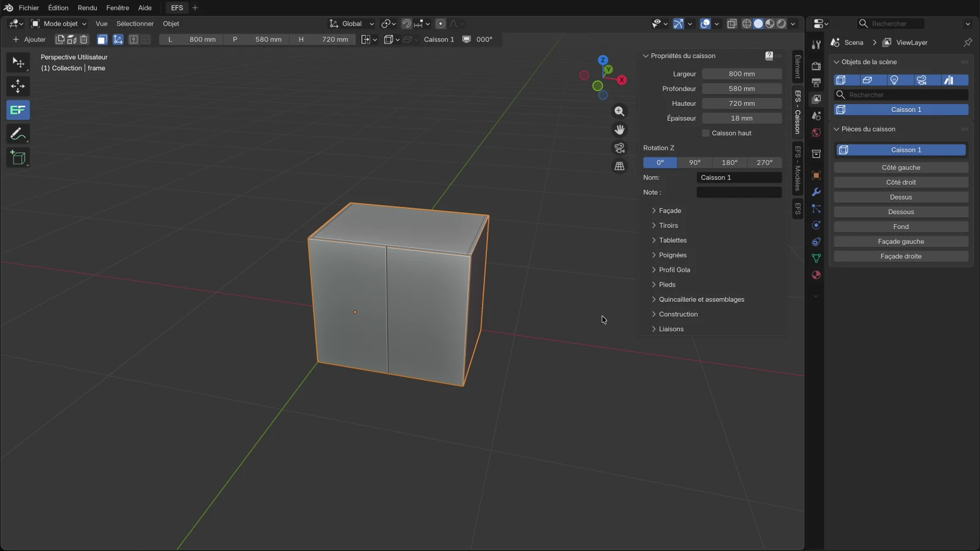This screenshot has height=551, width=980.
Task: Switch to EFS - Modèles sidebar tab
Action: [797, 169]
